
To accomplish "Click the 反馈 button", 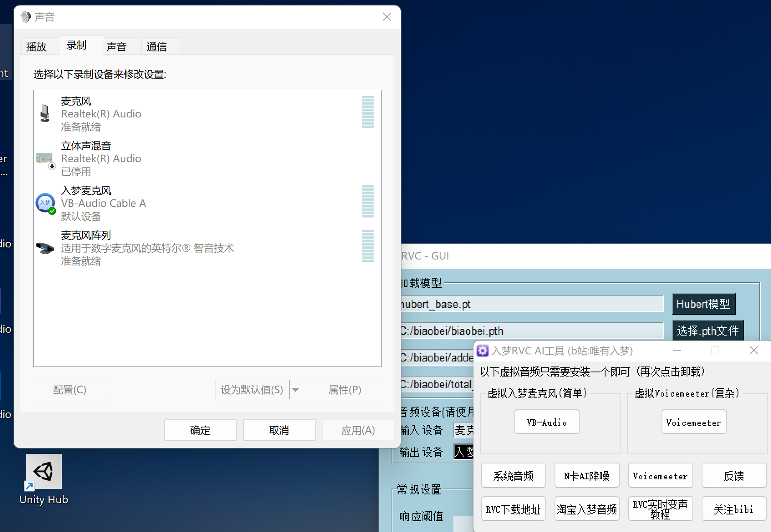I will [x=734, y=476].
